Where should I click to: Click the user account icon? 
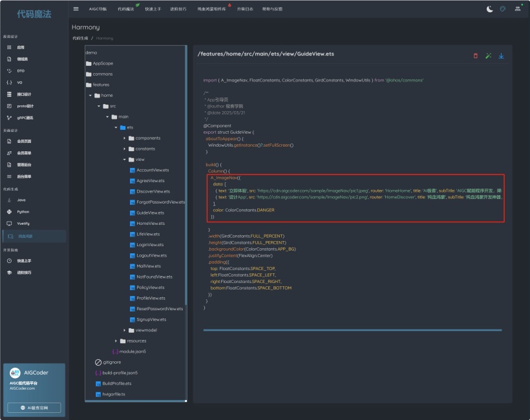click(x=518, y=8)
